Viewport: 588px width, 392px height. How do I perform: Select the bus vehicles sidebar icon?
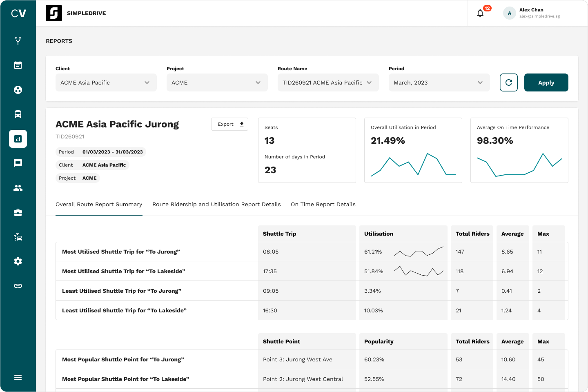coord(18,114)
